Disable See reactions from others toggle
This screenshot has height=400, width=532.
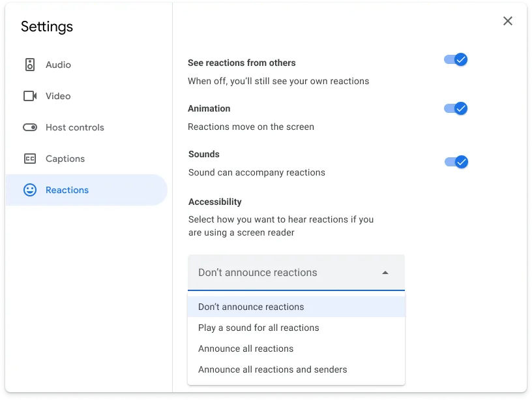coord(456,59)
